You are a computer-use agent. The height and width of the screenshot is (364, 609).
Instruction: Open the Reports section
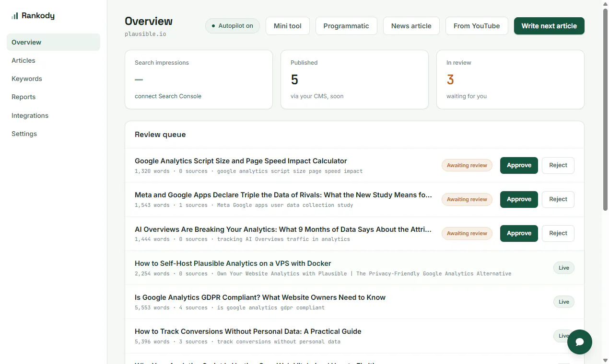coord(53,97)
